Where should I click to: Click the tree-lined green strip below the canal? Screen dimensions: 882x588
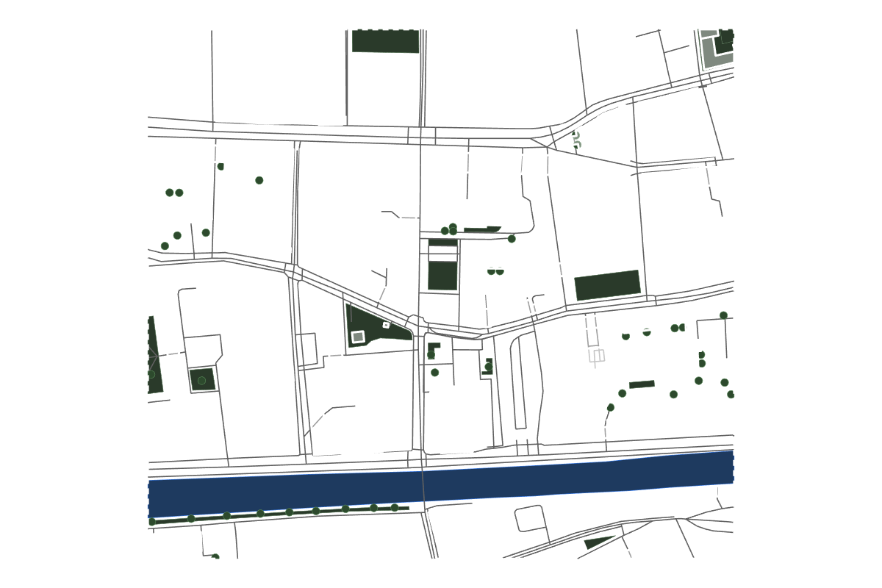point(279,514)
